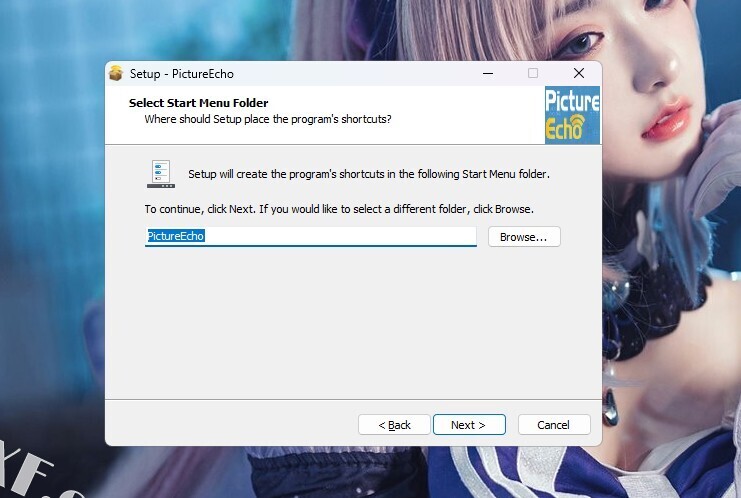The image size is (741, 498).
Task: Minimize the Setup window
Action: tap(487, 74)
